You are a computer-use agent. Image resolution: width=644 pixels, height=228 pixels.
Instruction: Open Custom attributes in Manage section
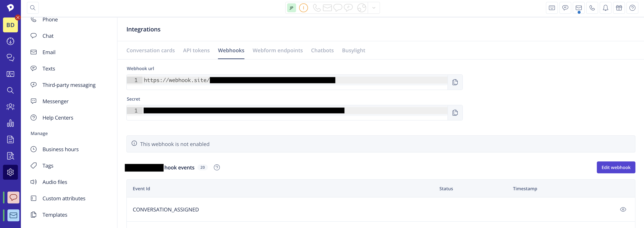click(64, 198)
